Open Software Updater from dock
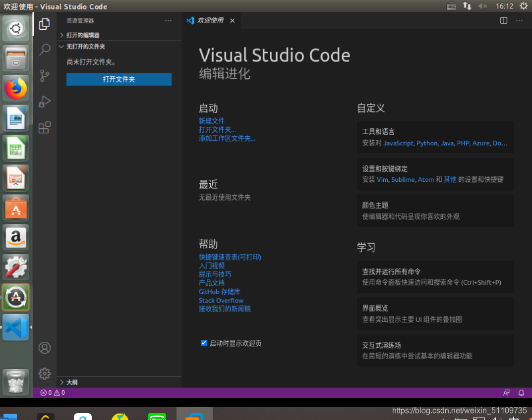Screen dimensions: 532x420 point(15,297)
